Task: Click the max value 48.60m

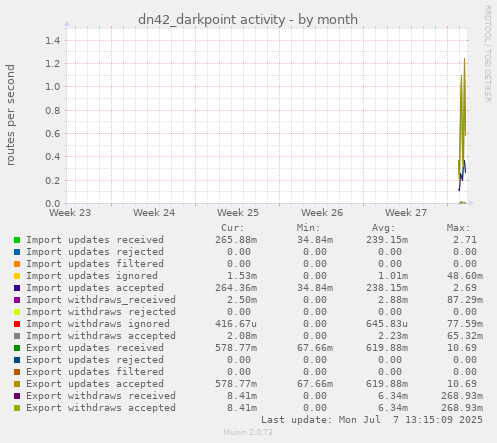Action: point(465,276)
